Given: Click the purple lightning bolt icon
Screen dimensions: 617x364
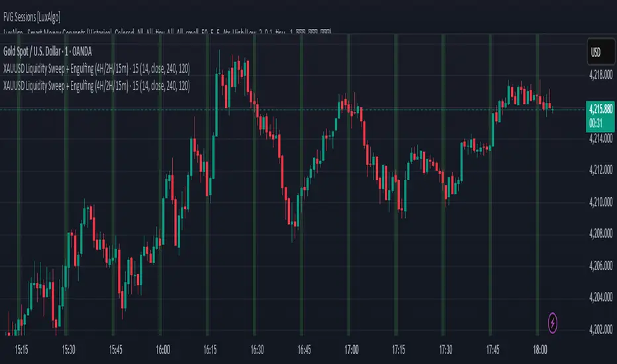Looking at the screenshot, I should click(x=553, y=322).
